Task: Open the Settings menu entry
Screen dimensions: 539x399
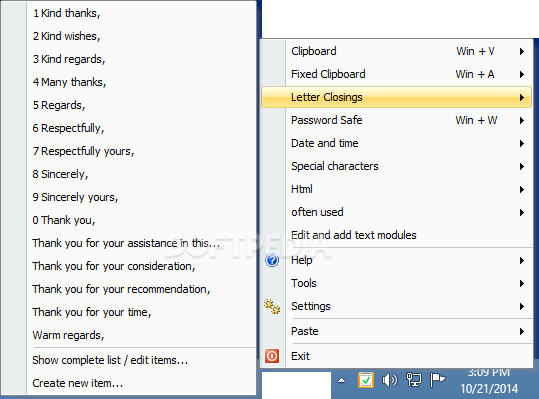Action: (396, 306)
